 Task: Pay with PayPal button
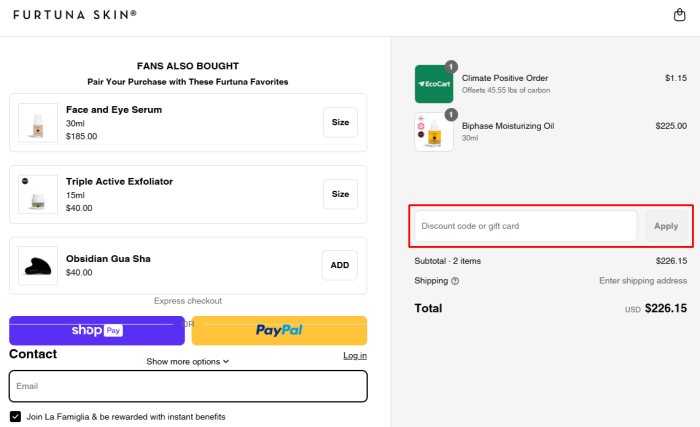[279, 331]
